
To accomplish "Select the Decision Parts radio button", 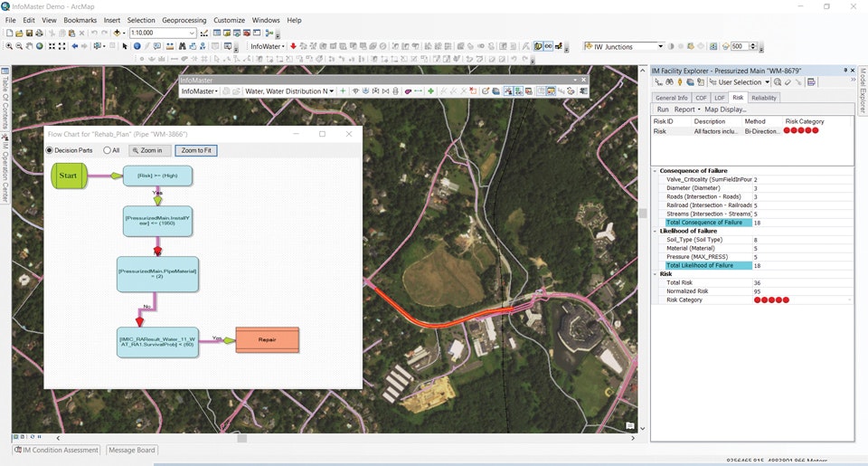I will point(50,150).
